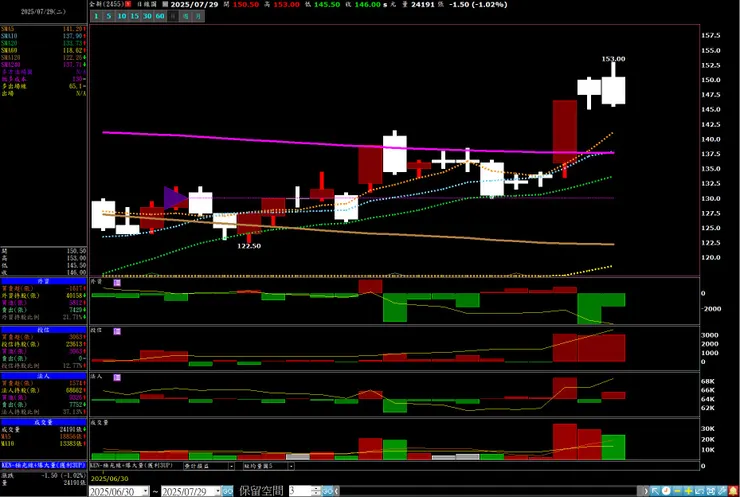Click the scroll right chevron button
The image size is (740, 497).
(x=646, y=491)
